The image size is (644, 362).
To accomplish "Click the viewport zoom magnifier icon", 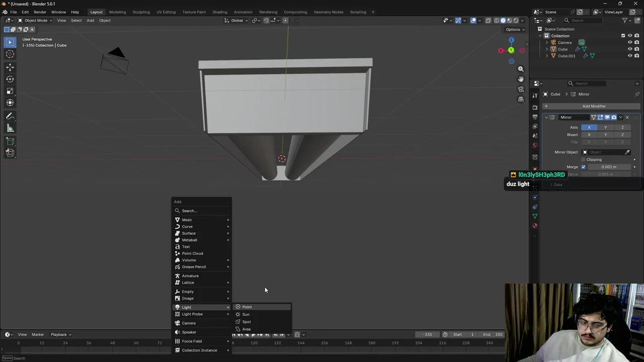I will (521, 69).
